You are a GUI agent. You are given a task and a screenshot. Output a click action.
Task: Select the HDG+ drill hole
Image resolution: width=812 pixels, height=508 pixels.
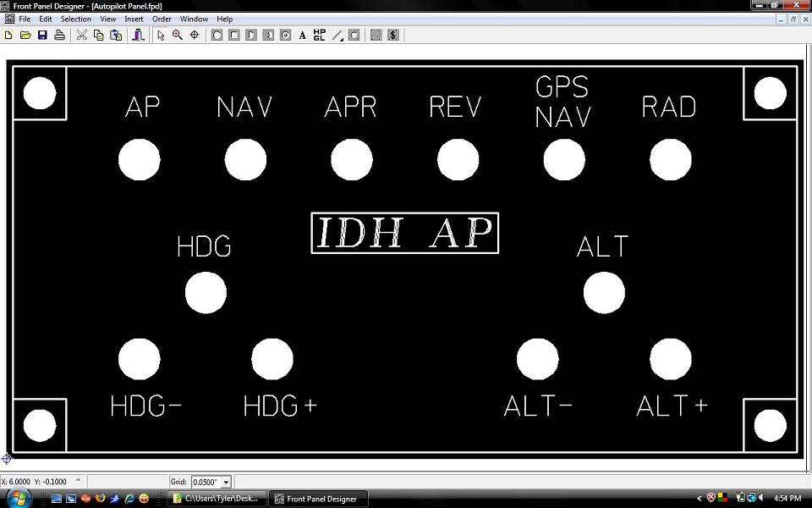coord(272,359)
